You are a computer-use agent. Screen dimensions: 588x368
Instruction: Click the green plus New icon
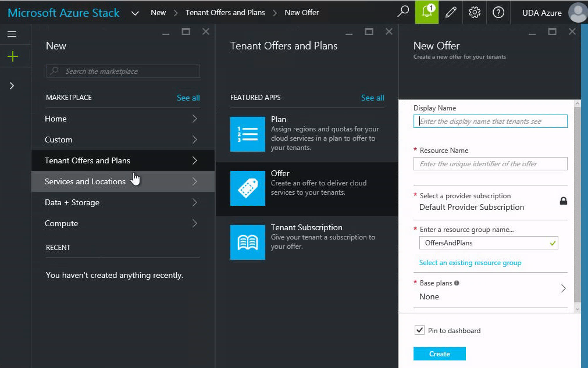pos(12,56)
